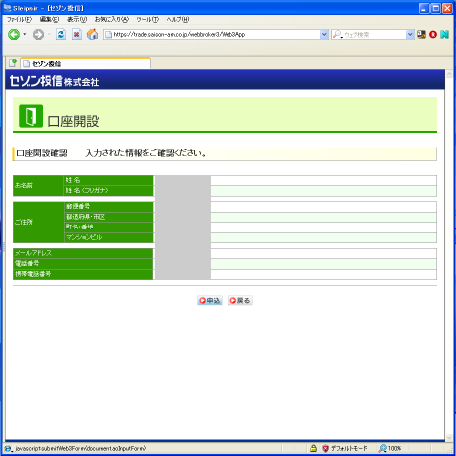Image resolution: width=456 pixels, height=456 pixels.
Task: Click the Sleipnir application icon in title bar
Action: tap(7, 8)
